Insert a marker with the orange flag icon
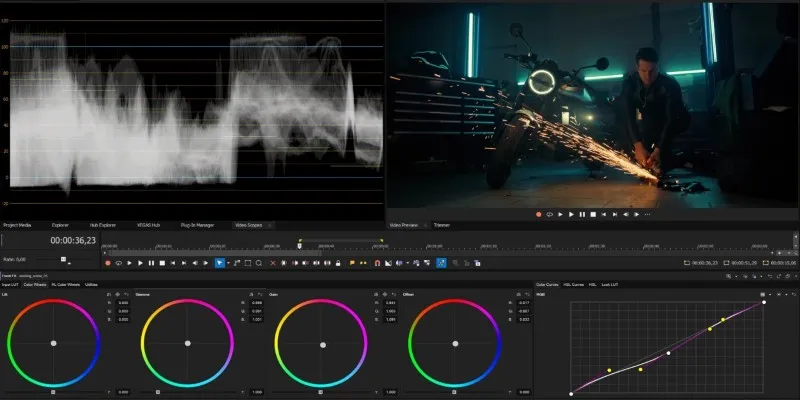Viewport: 800px width, 400px height. [352, 263]
